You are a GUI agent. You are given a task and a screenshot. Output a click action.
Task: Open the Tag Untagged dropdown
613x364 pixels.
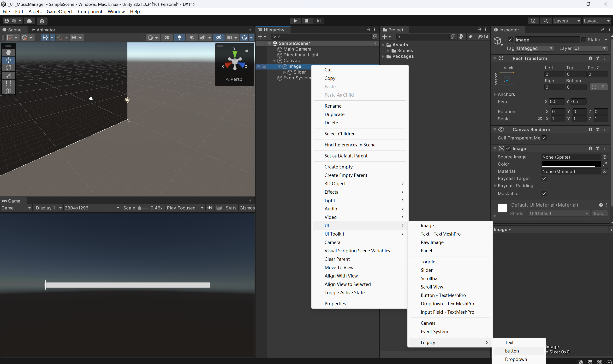pos(534,48)
